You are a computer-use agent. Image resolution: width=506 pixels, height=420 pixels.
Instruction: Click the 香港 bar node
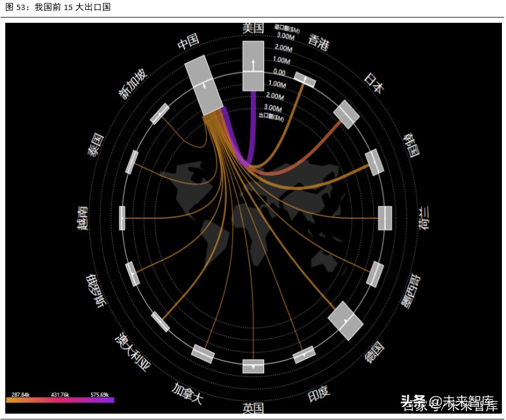pos(305,80)
